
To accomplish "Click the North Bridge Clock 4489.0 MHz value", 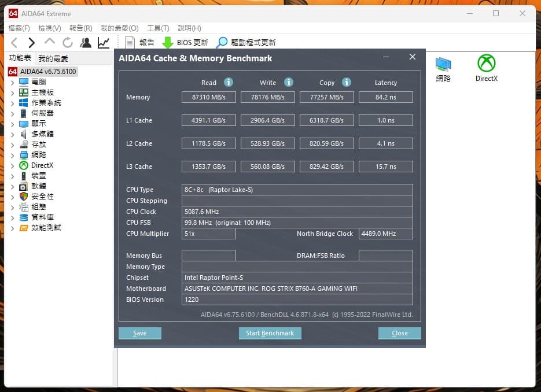I will [x=386, y=234].
